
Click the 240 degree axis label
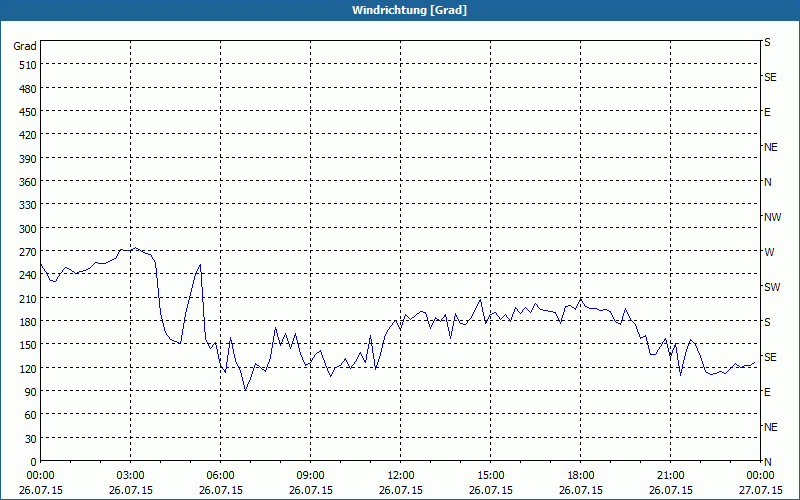(28, 276)
